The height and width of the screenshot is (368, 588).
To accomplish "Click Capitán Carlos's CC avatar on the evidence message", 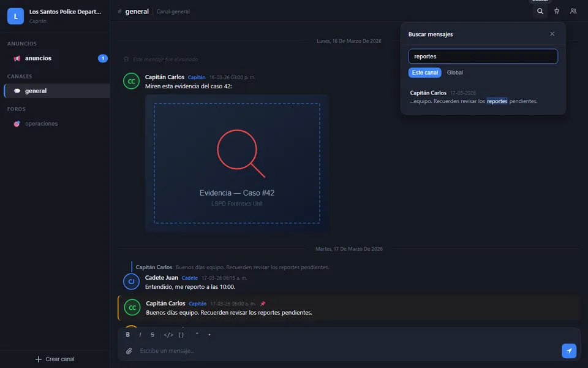I will (x=131, y=81).
